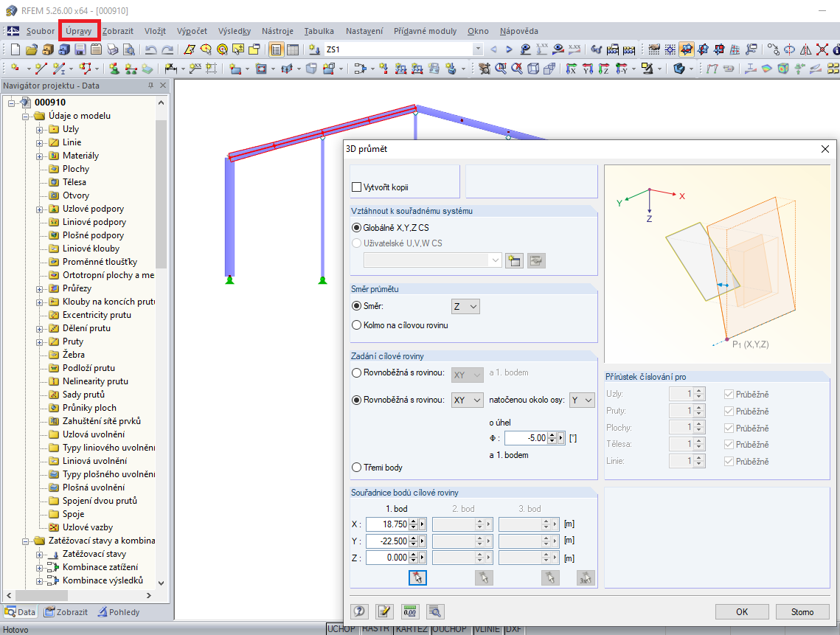This screenshot has width=840, height=635.
Task: Show isometric wireframe cube view
Action: [x=533, y=69]
